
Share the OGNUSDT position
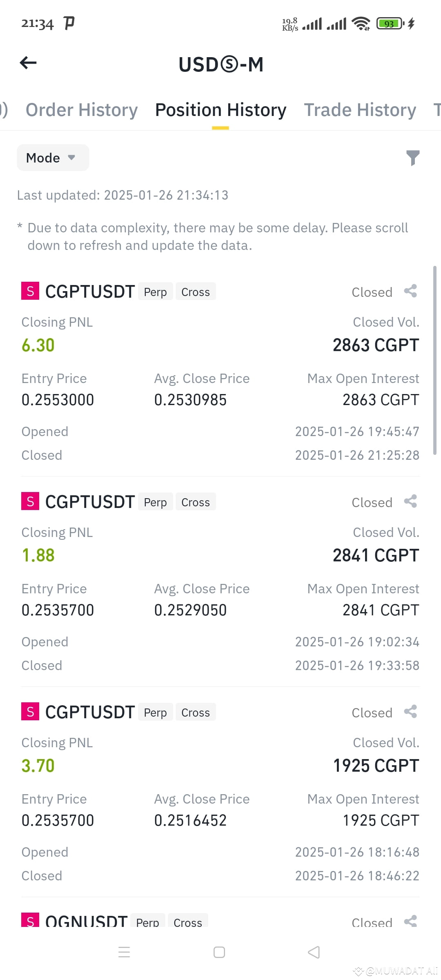[x=410, y=921]
